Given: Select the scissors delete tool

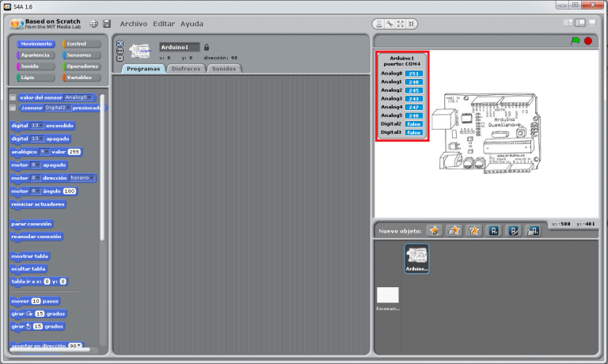Looking at the screenshot, I should (390, 24).
